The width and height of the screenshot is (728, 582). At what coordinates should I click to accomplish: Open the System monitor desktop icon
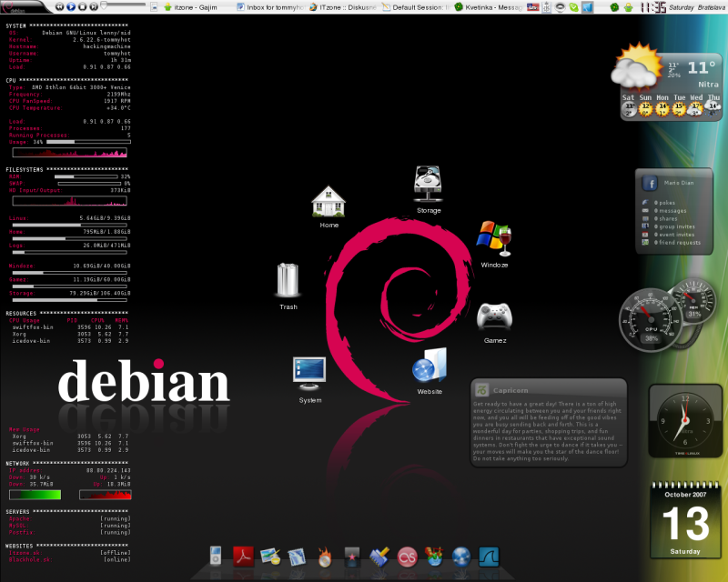pos(309,379)
